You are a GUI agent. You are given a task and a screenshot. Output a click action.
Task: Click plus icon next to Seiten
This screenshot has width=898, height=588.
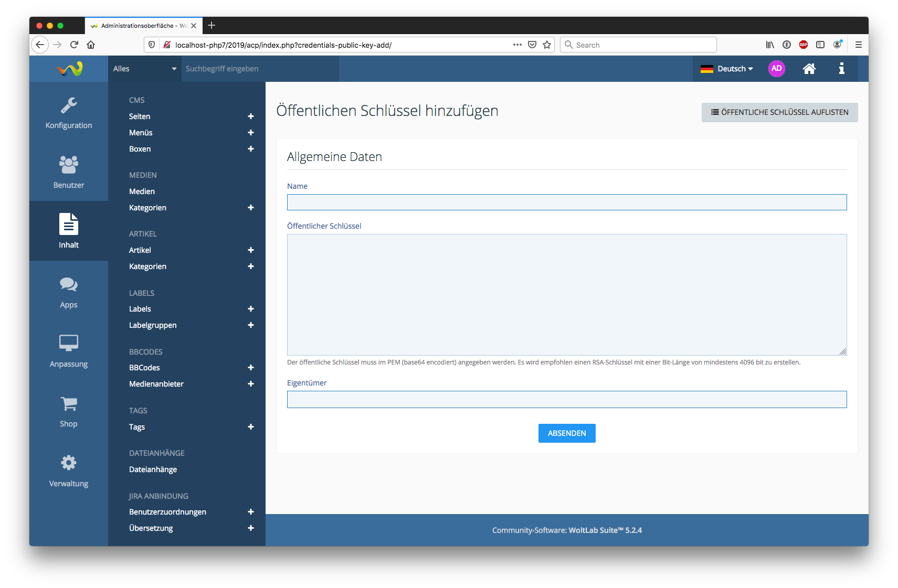(251, 116)
